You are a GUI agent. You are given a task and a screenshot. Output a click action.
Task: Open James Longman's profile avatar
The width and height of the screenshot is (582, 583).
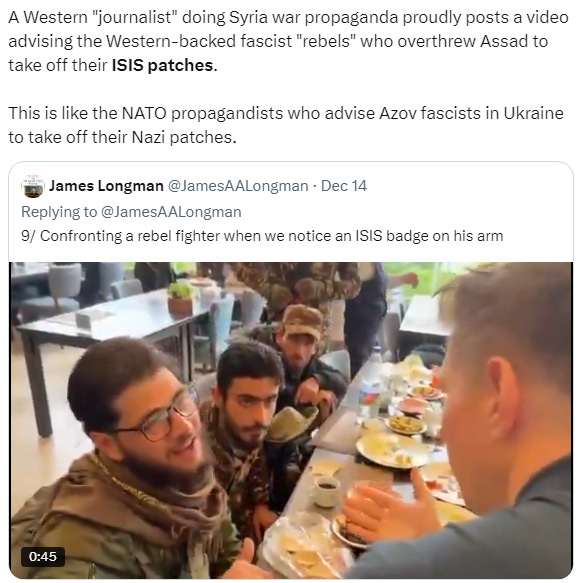[x=33, y=186]
